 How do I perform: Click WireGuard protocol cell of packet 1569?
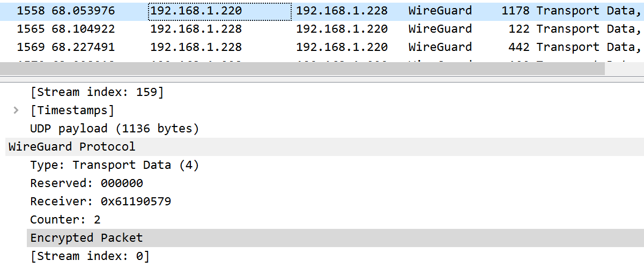(440, 47)
